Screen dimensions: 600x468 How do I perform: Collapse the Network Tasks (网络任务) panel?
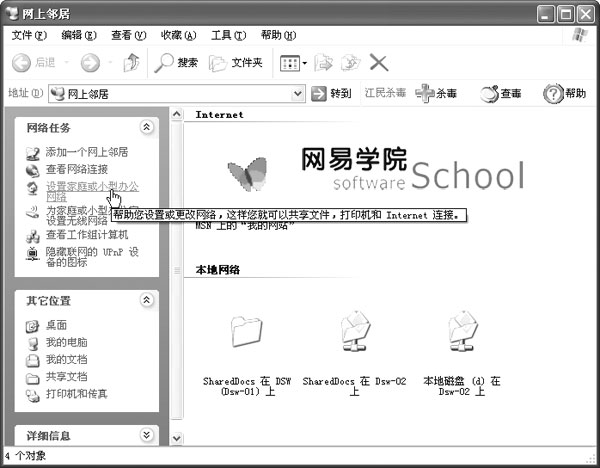coord(146,127)
